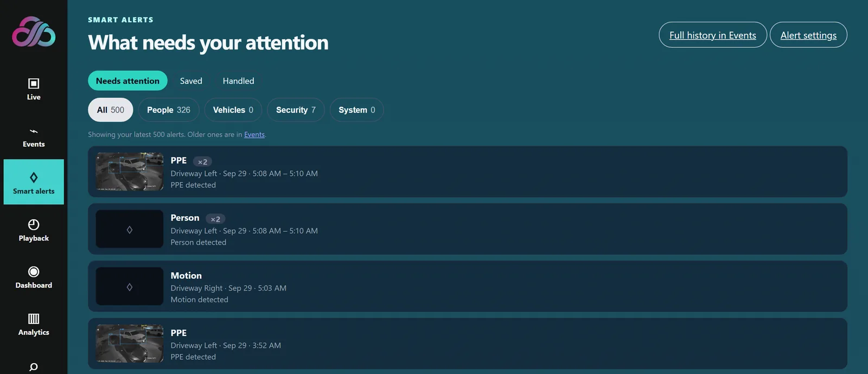Switch to the Needs attention tab
The image size is (868, 374).
coord(127,81)
